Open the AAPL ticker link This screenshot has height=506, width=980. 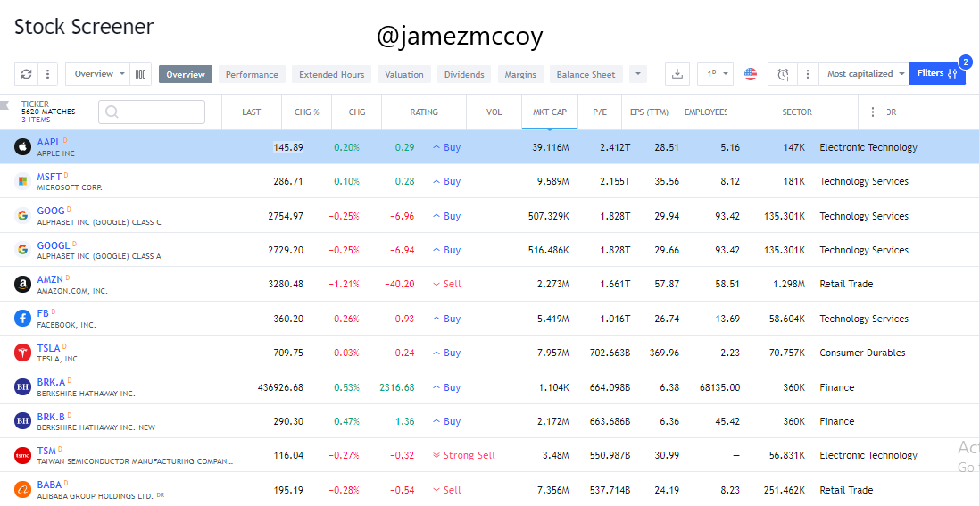point(49,142)
